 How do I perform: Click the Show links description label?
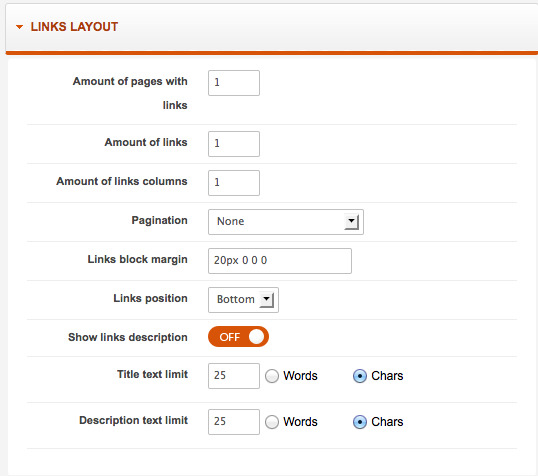point(128,337)
